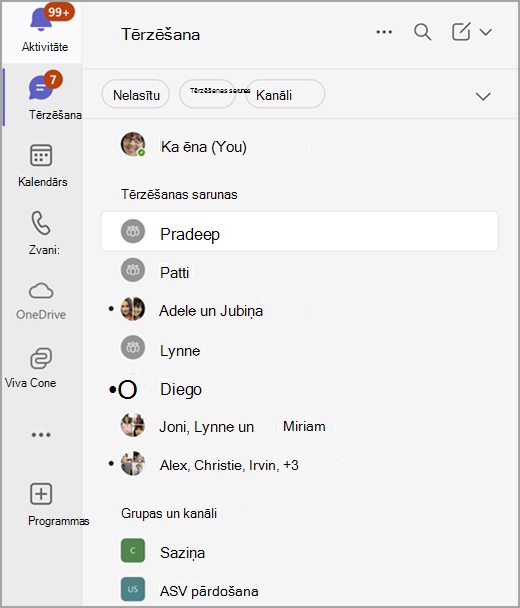Open more options ellipsis in chat header
520x608 pixels.
(x=384, y=32)
